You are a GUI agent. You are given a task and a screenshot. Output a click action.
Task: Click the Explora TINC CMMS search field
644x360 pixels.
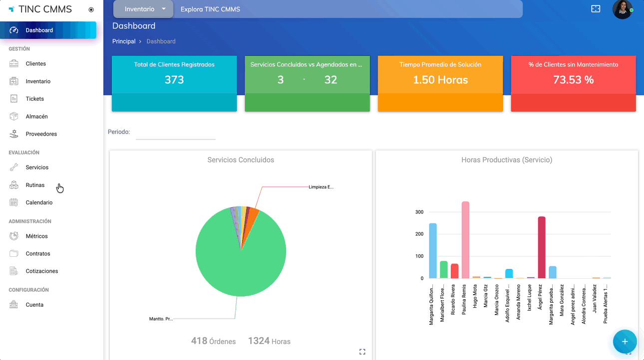(x=344, y=9)
